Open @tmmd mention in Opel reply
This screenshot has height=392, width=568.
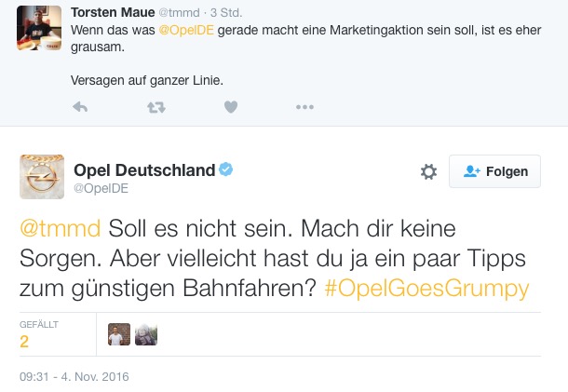(61, 229)
